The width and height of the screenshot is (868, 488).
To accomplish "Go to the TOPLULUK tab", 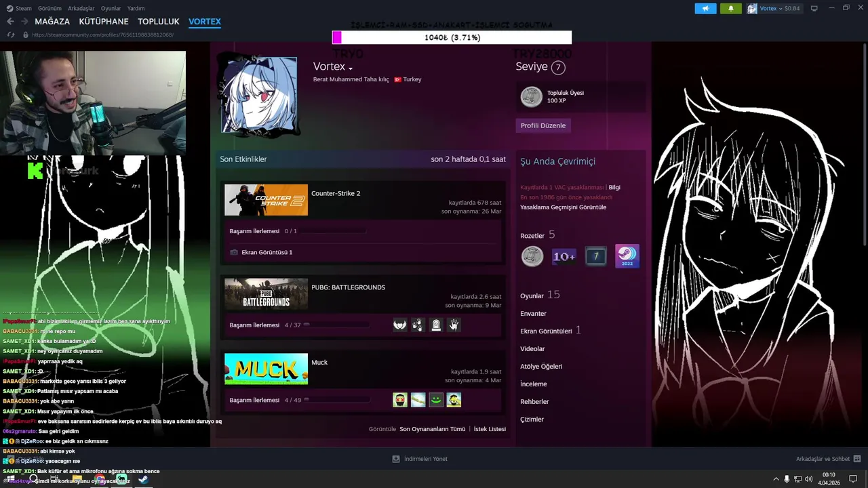I will (159, 22).
